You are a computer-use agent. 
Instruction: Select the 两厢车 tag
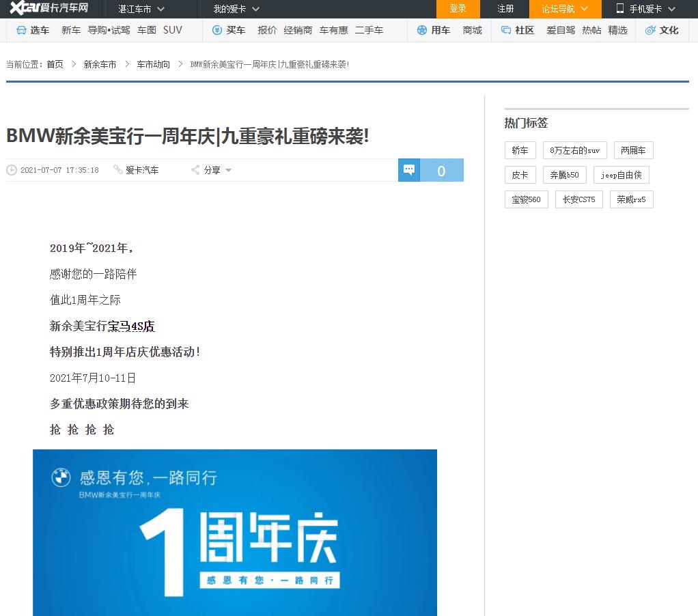point(633,150)
